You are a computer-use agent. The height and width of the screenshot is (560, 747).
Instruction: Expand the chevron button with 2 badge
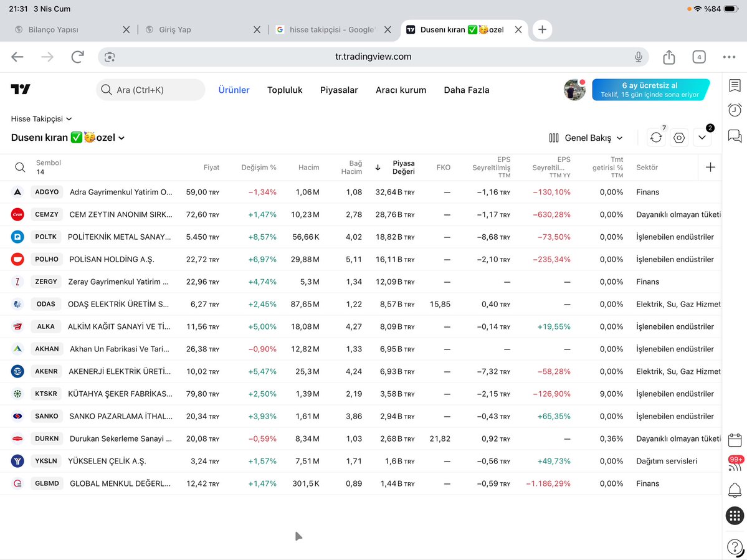point(702,138)
